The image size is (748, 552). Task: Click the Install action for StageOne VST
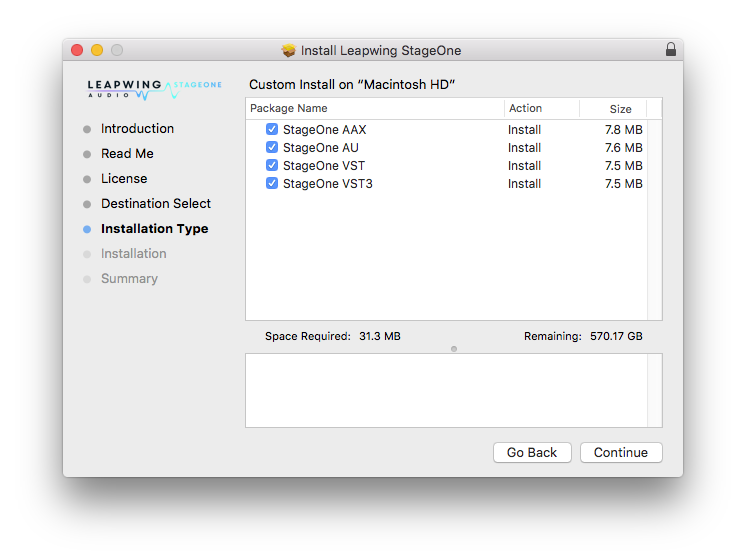[x=524, y=166]
